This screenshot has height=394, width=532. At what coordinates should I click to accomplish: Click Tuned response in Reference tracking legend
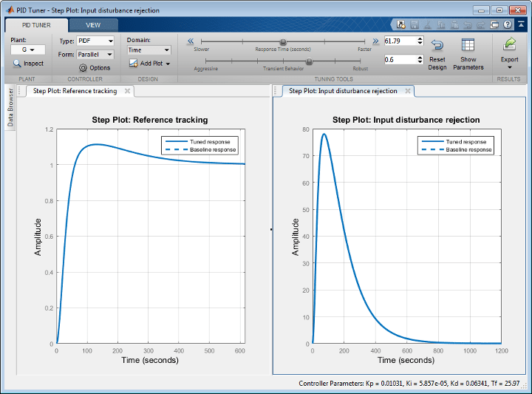pos(210,142)
